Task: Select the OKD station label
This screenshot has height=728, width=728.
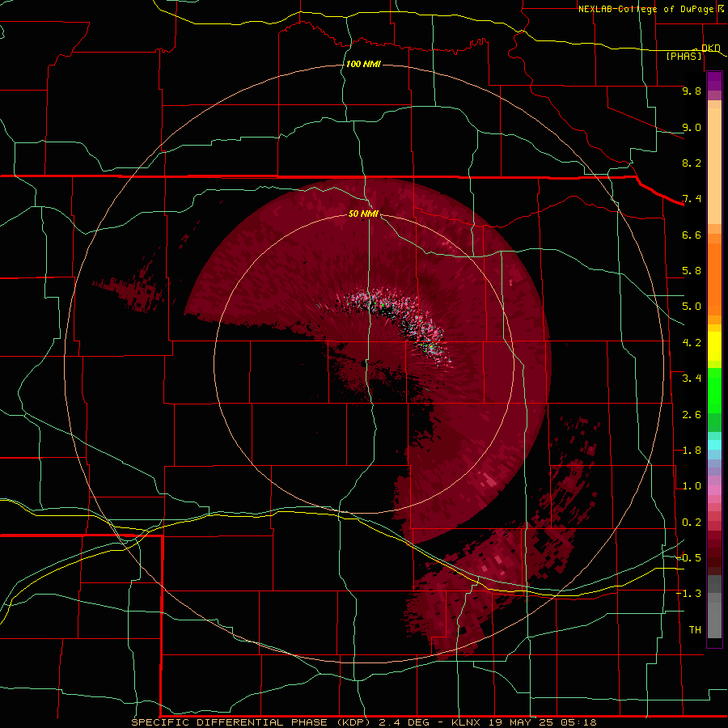Action: [x=710, y=48]
